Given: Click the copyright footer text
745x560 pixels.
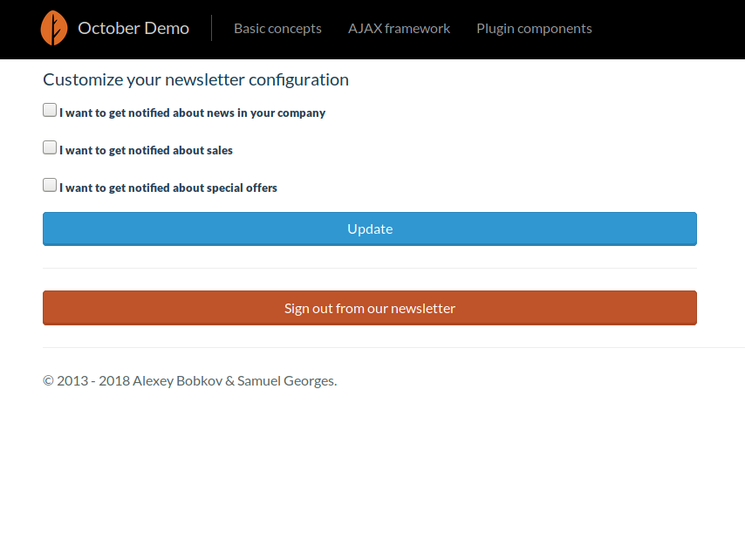Looking at the screenshot, I should tap(190, 381).
